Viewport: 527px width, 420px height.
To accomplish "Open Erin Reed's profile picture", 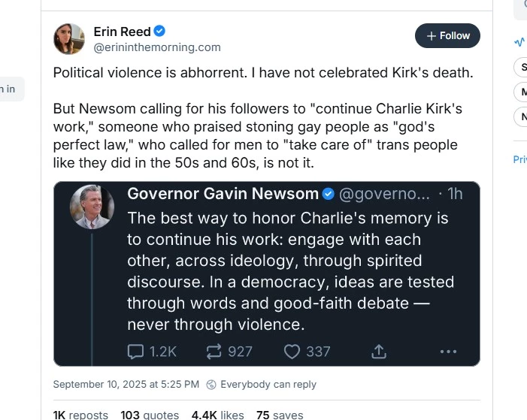I will 68,38.
